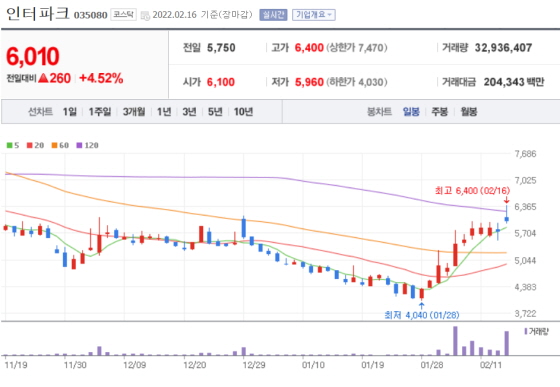Click the 시가 6,100 value
The width and height of the screenshot is (560, 387).
click(x=221, y=82)
